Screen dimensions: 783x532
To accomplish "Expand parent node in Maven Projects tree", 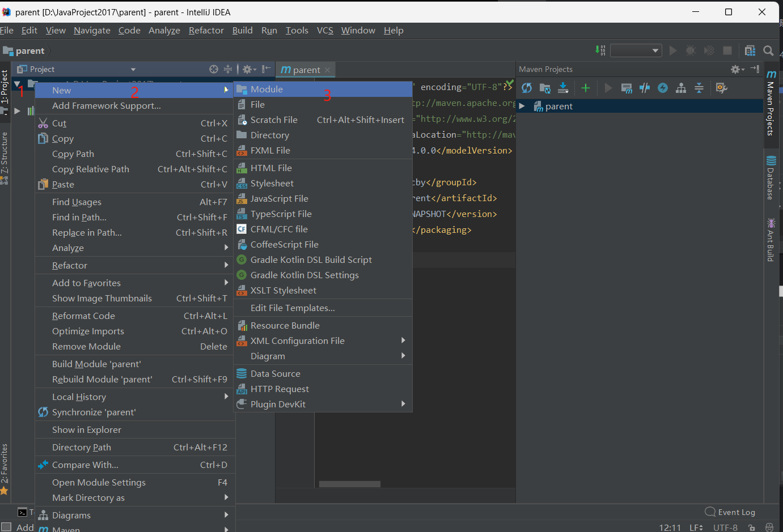I will coord(522,106).
